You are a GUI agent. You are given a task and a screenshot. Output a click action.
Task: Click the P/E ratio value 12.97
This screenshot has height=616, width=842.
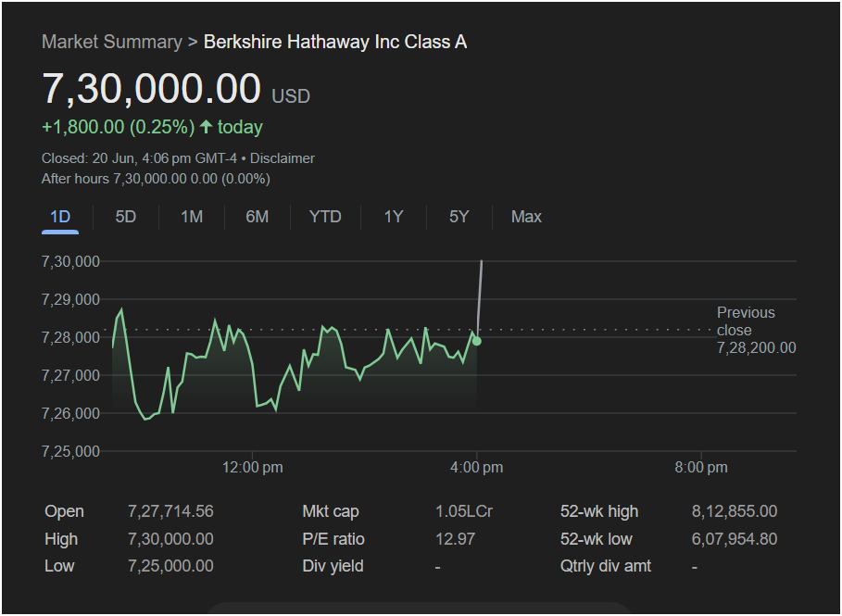(453, 539)
